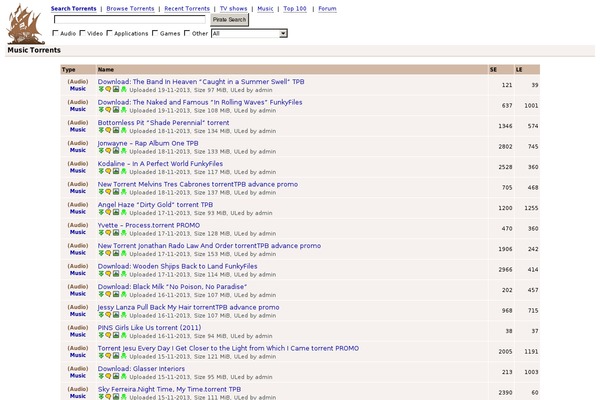
Task: Open the Music menu link
Action: (265, 8)
